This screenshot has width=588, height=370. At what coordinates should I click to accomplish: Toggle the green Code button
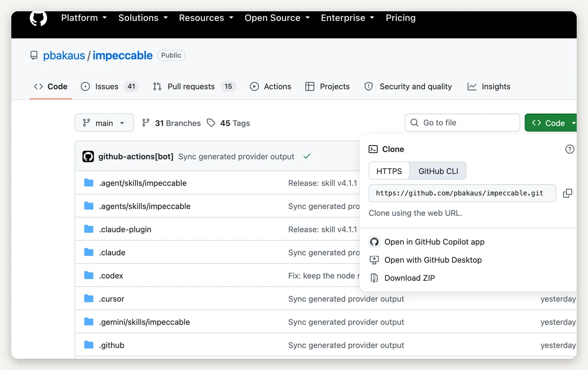551,123
